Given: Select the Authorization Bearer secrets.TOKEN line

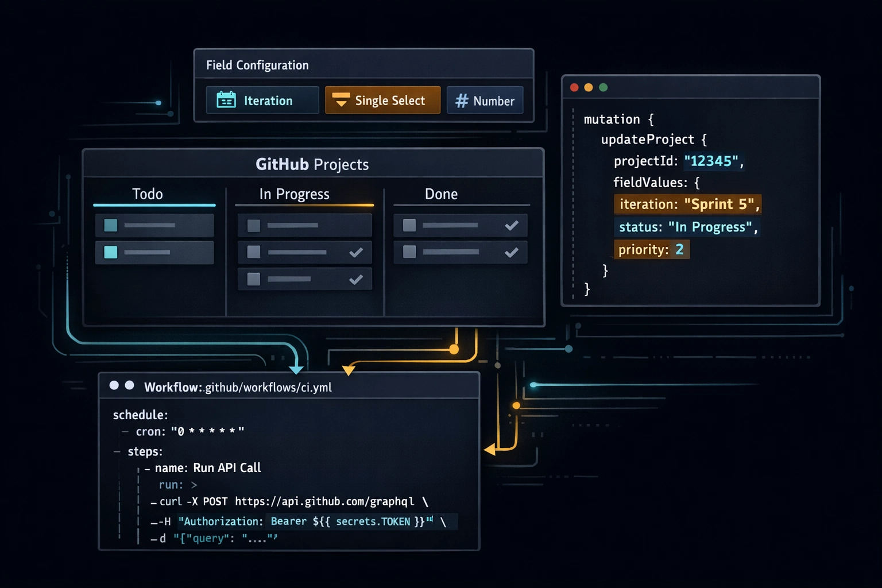Looking at the screenshot, I should (303, 521).
